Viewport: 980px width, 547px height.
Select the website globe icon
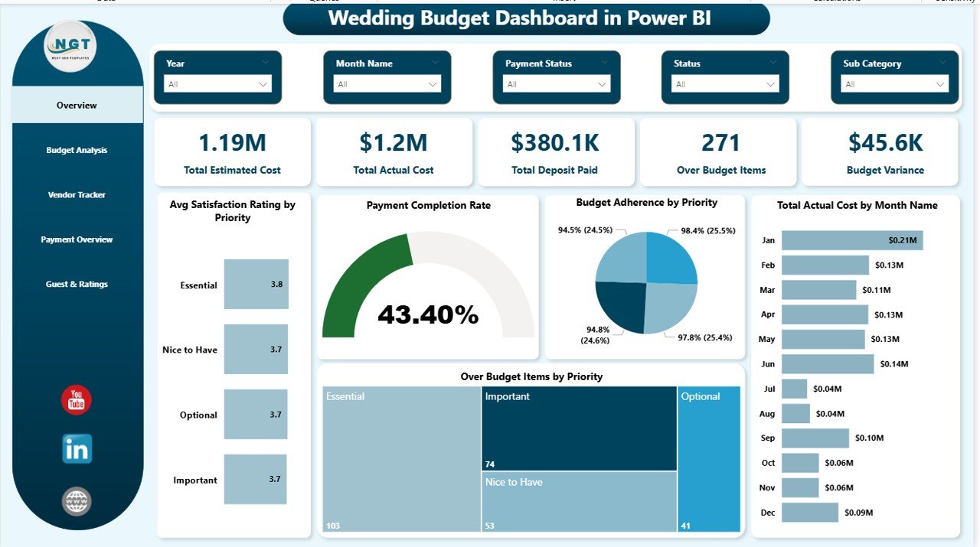click(76, 502)
